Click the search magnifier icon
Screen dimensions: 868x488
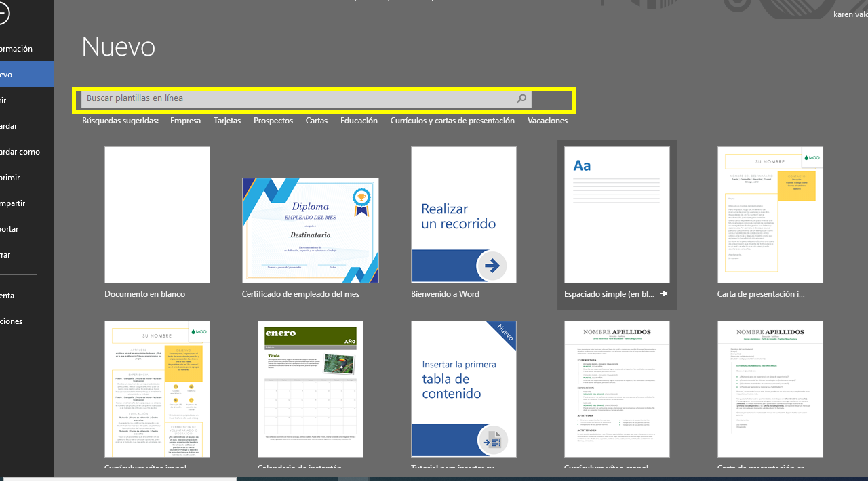coord(521,98)
